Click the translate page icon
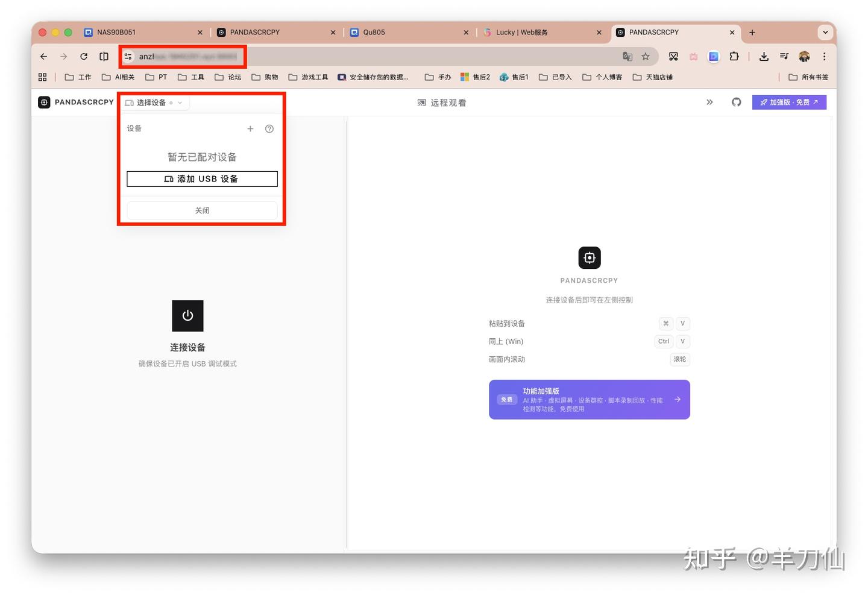The height and width of the screenshot is (595, 868). 627,57
